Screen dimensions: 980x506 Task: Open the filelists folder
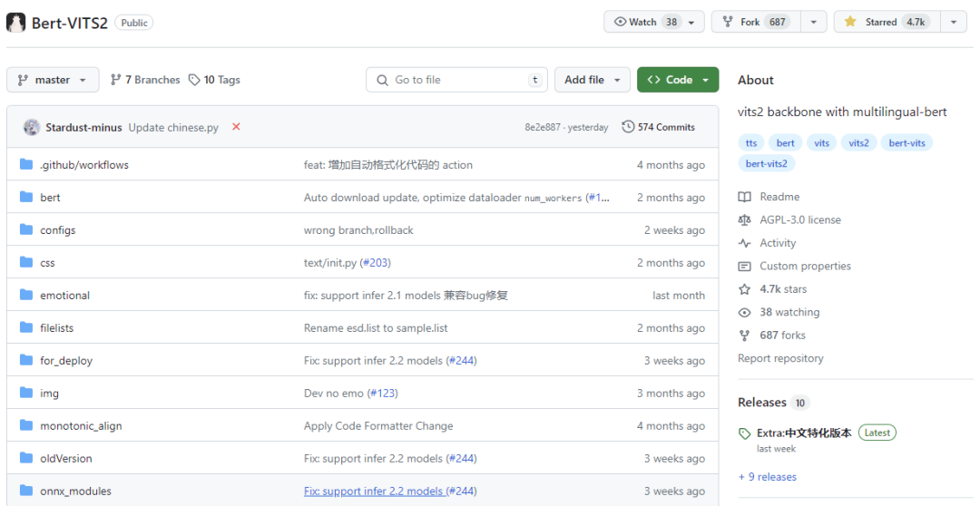(x=57, y=328)
